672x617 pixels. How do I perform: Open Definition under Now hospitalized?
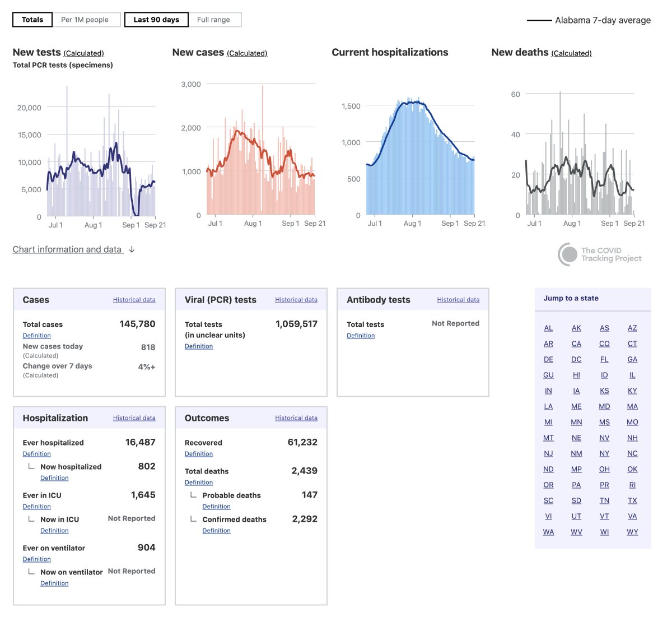coord(54,478)
